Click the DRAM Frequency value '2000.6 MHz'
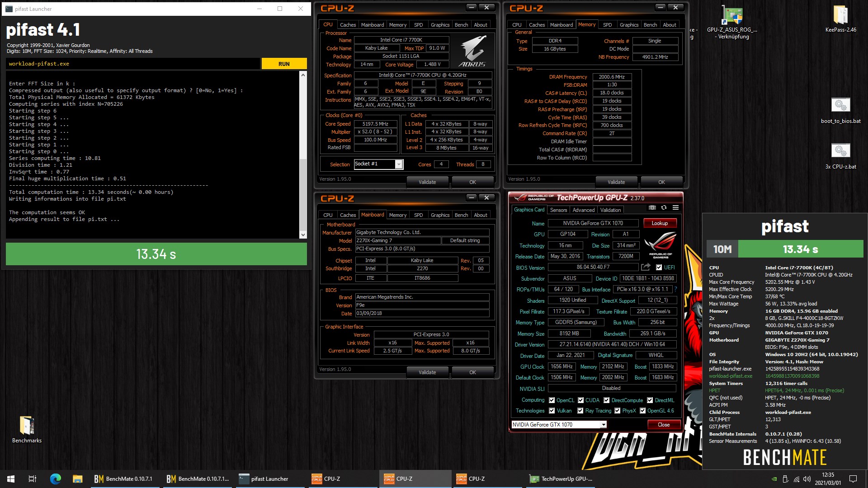 (x=612, y=77)
